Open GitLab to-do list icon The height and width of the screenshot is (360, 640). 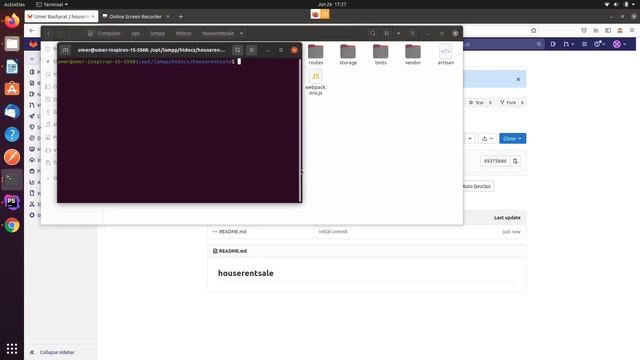[584, 44]
